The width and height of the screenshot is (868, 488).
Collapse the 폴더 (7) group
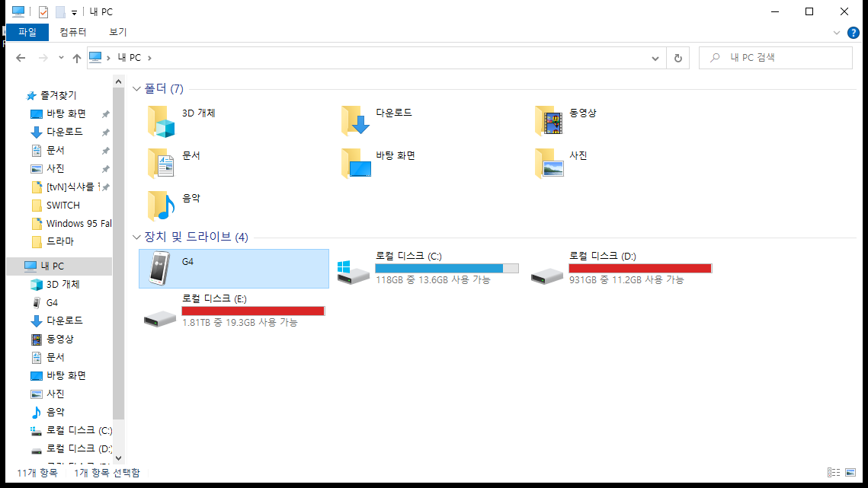(136, 88)
